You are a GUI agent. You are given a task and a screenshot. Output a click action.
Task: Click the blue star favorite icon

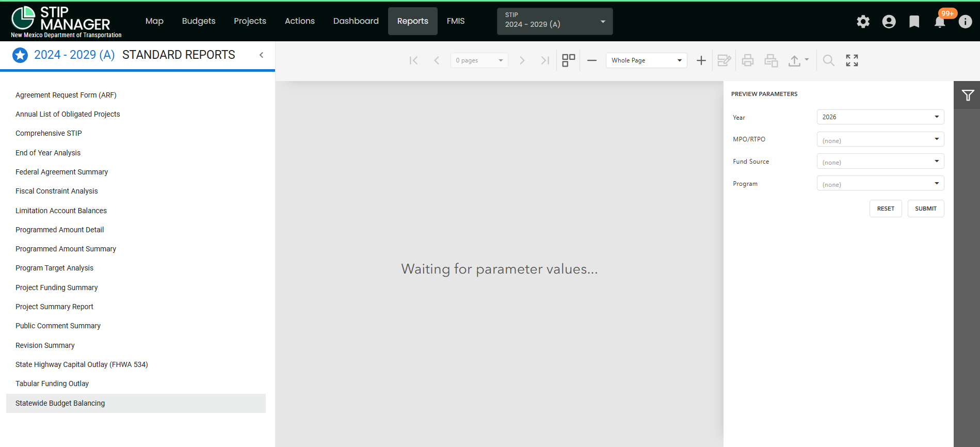(20, 55)
